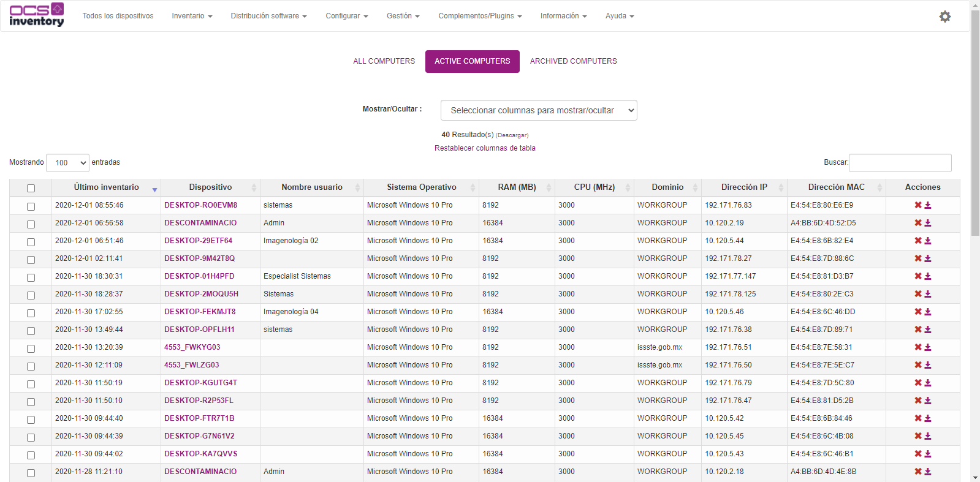Image resolution: width=980 pixels, height=482 pixels.
Task: Open the Complementos/Plugins menu
Action: point(479,16)
